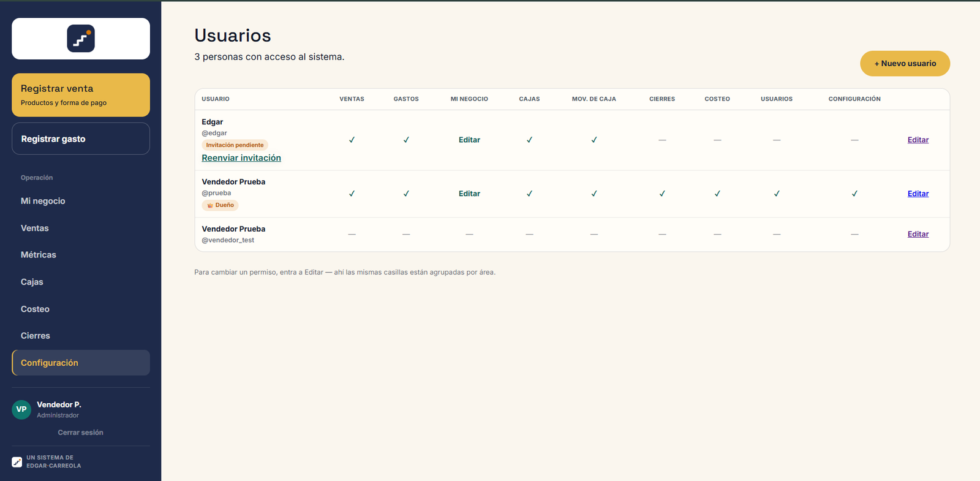980x481 pixels.
Task: Open Editar link for @vendedor_test row
Action: click(918, 234)
